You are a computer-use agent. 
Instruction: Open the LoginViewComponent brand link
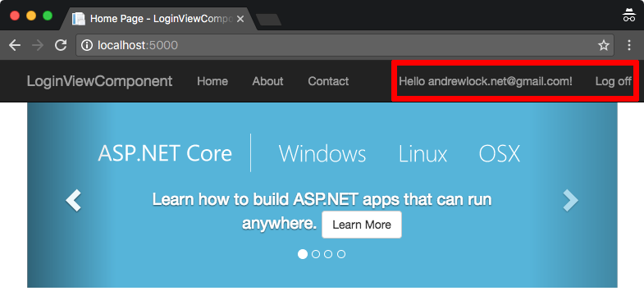coord(99,81)
